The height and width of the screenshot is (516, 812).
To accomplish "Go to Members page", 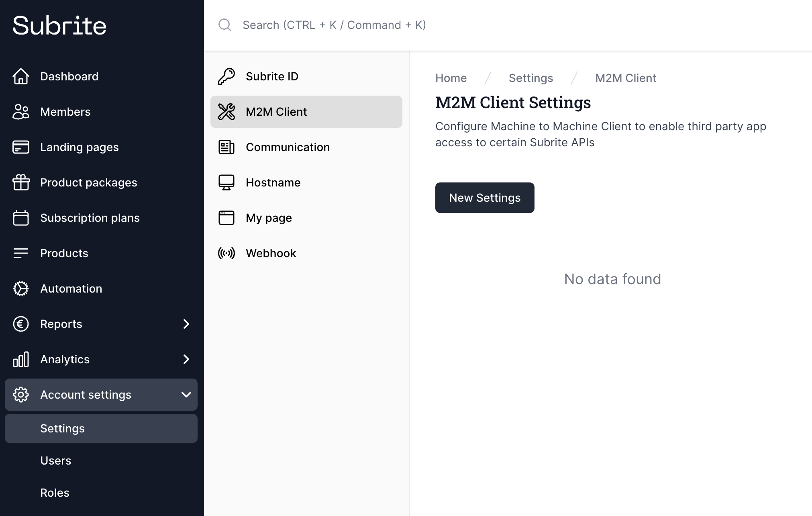I will [101, 112].
